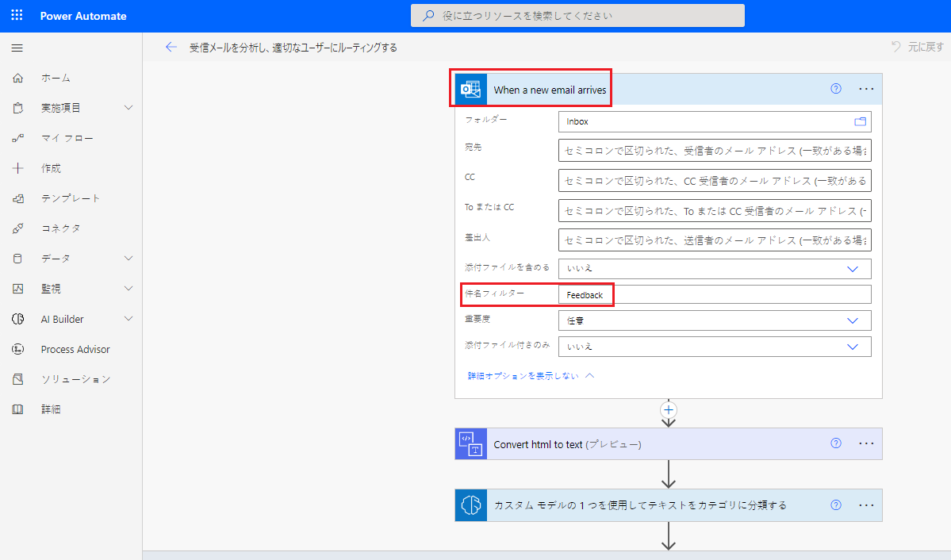The height and width of the screenshot is (560, 951).
Task: Expand the データ sidebar section
Action: point(128,259)
